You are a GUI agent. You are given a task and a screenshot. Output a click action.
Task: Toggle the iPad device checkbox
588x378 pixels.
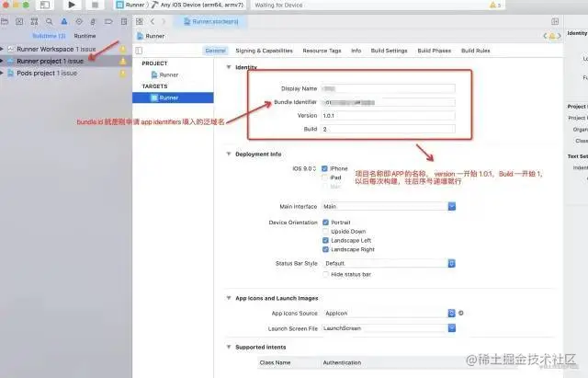324,178
